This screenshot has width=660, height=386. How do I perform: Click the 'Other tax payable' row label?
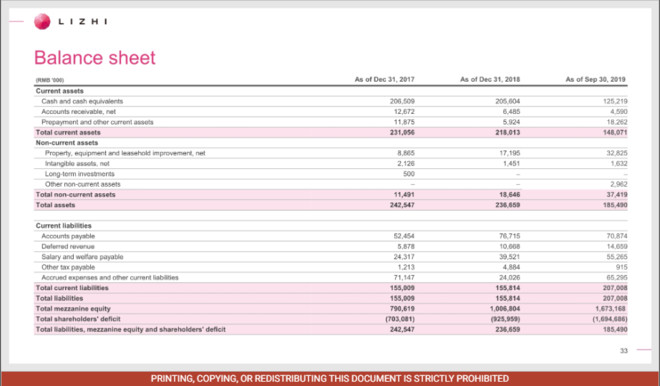(x=68, y=267)
